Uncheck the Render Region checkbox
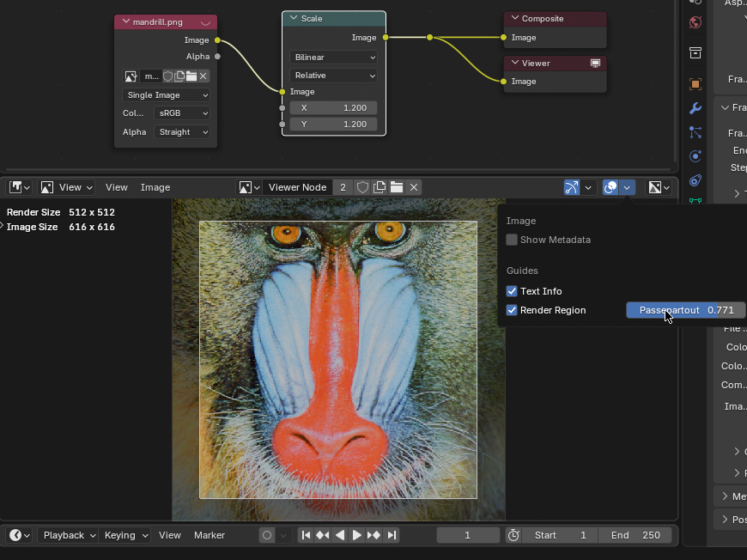 point(512,310)
